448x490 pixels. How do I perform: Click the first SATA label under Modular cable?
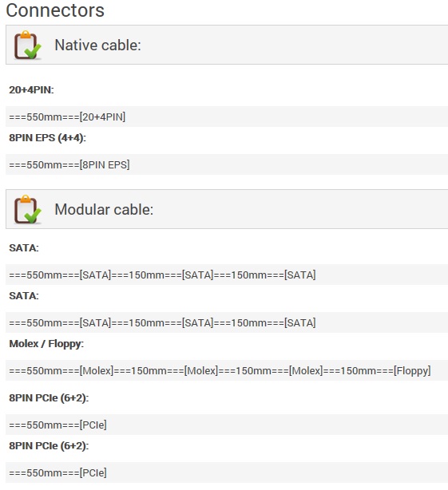[24, 248]
